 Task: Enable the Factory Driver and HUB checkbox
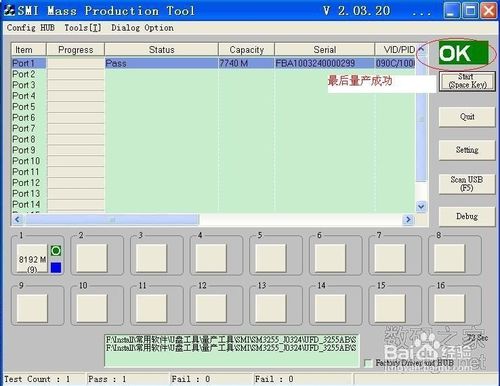pos(368,363)
